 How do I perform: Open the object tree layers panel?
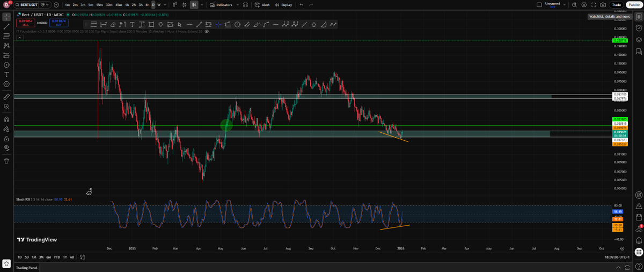click(x=639, y=40)
